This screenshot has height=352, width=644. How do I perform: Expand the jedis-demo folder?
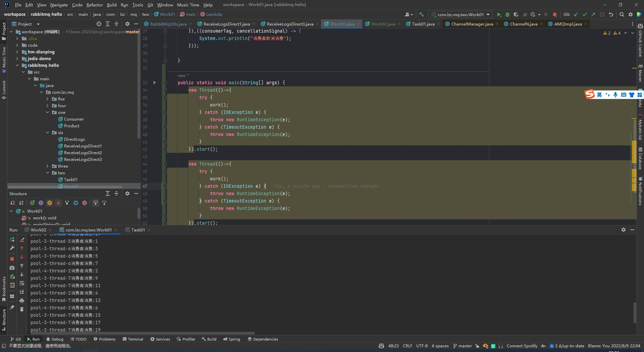(x=17, y=58)
